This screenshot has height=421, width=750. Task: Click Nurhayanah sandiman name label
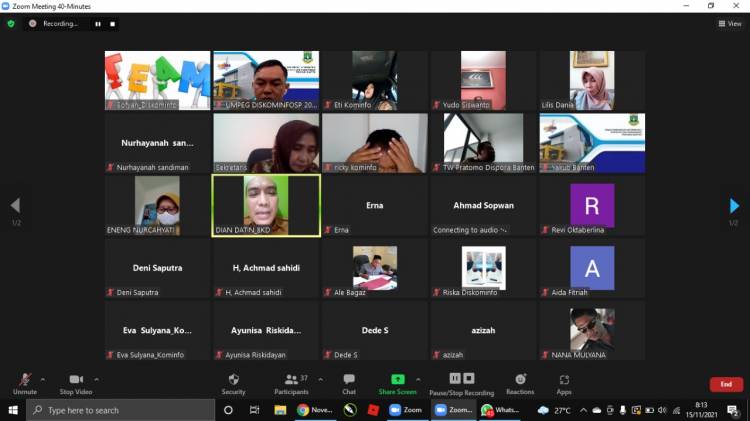[153, 167]
